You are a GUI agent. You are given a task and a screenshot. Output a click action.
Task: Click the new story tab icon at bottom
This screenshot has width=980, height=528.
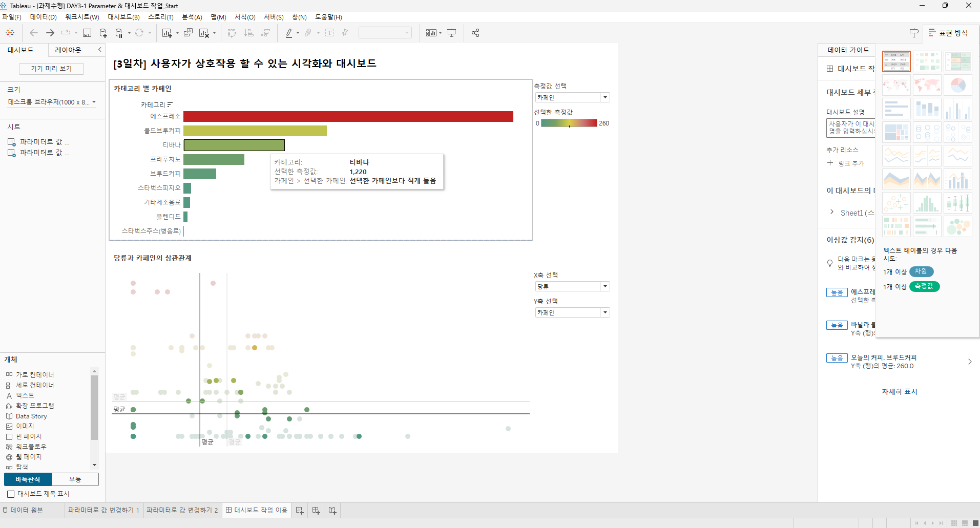tap(332, 511)
